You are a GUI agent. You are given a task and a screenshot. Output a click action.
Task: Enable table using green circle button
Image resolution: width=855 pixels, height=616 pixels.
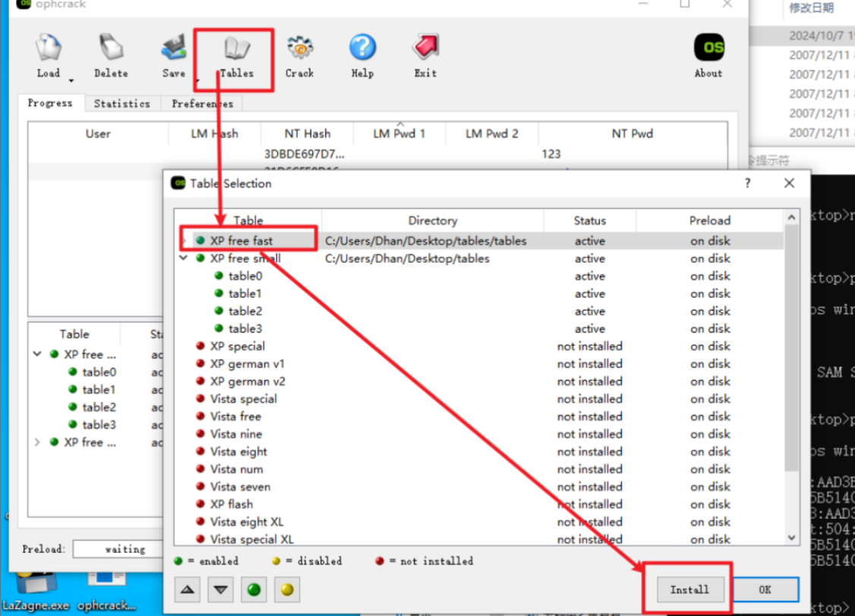[254, 590]
